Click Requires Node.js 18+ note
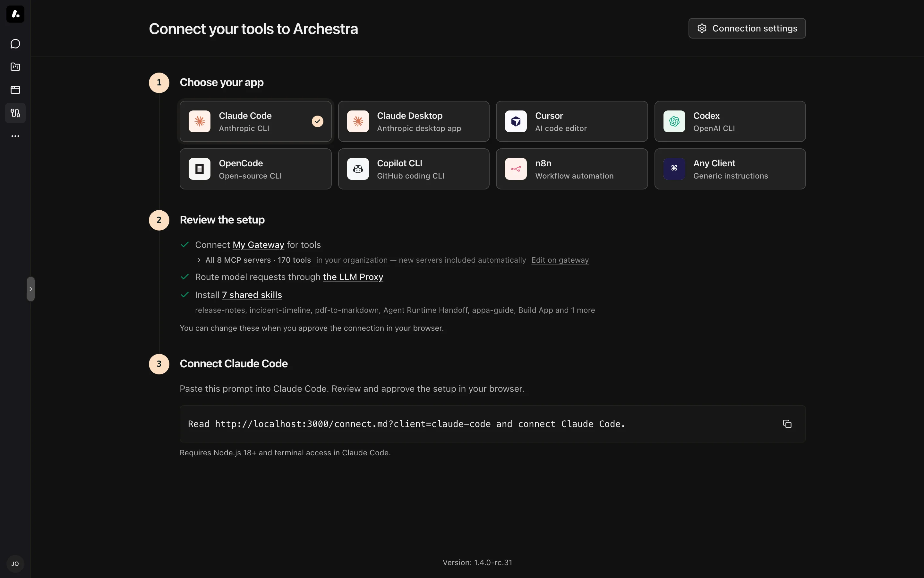Screen dimensions: 924x578 pos(285,453)
